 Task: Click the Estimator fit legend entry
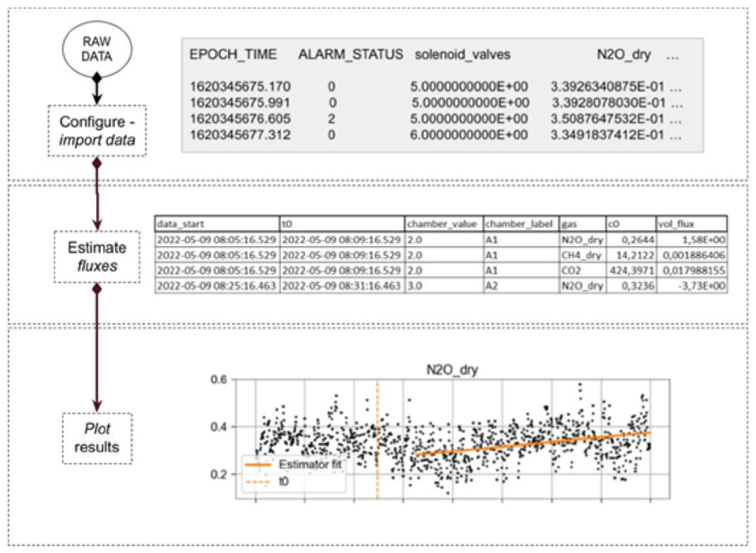tap(310, 464)
